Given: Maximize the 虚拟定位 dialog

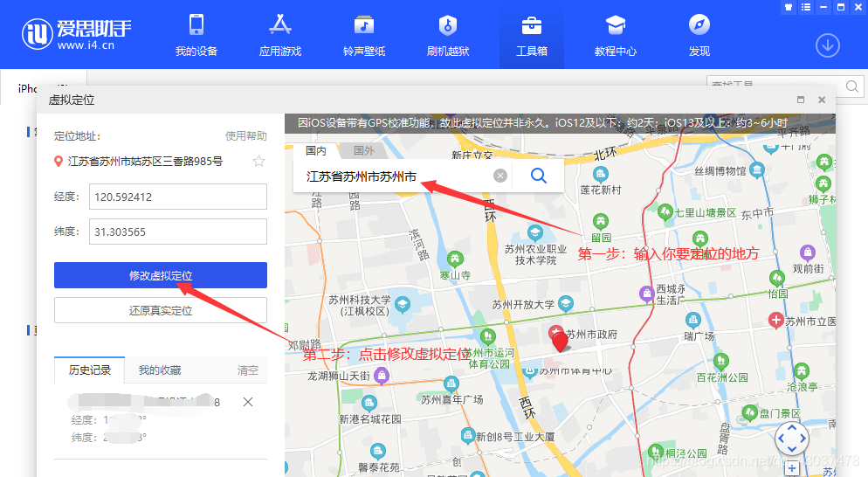Looking at the screenshot, I should click(801, 100).
